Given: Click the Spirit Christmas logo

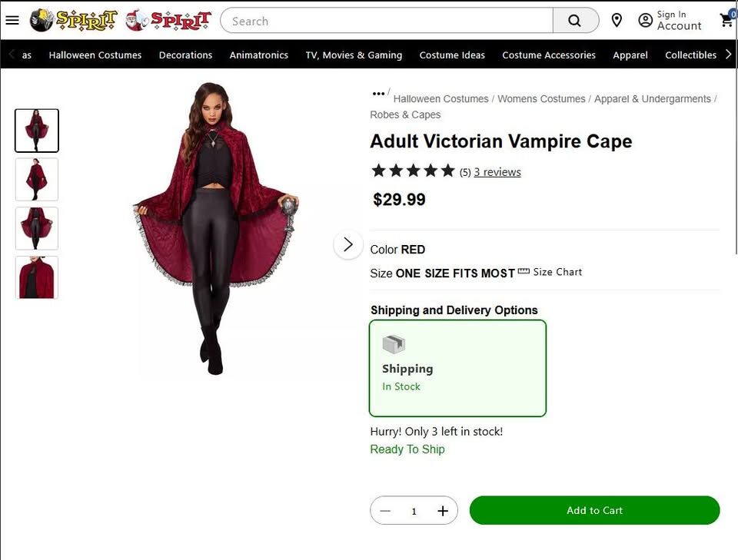Looking at the screenshot, I should coord(169,20).
